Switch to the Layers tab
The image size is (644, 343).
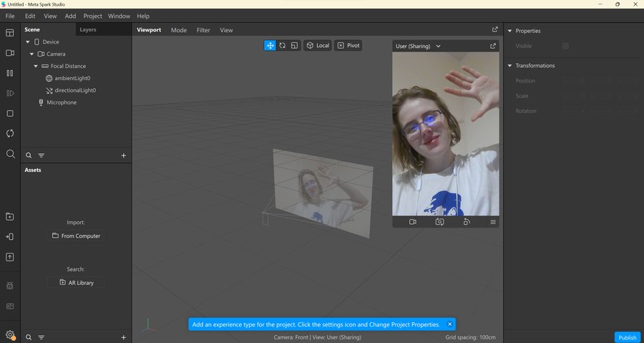(x=88, y=30)
